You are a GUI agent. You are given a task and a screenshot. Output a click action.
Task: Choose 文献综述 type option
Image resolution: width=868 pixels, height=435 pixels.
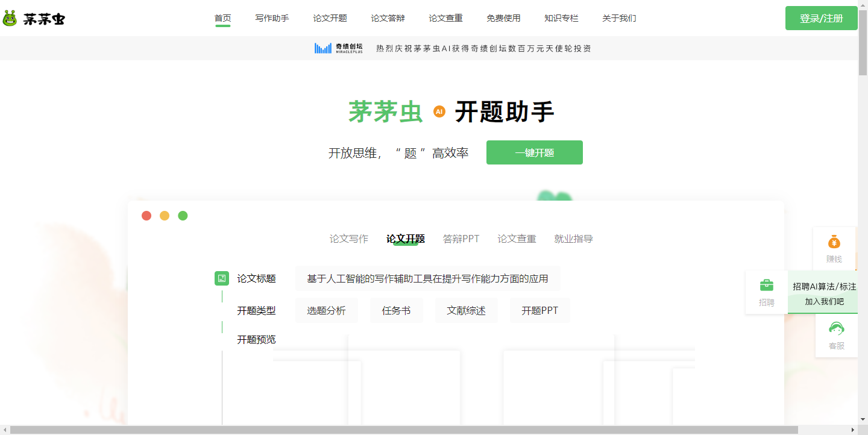click(x=467, y=310)
